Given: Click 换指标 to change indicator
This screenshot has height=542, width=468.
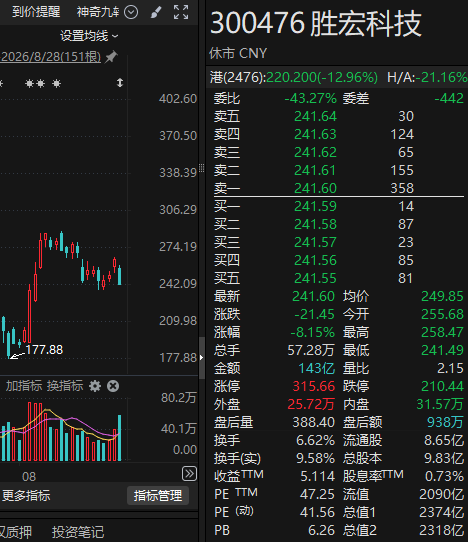Looking at the screenshot, I should point(65,386).
